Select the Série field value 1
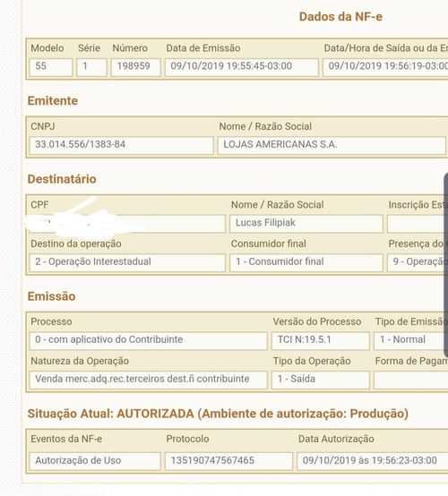 [x=91, y=67]
